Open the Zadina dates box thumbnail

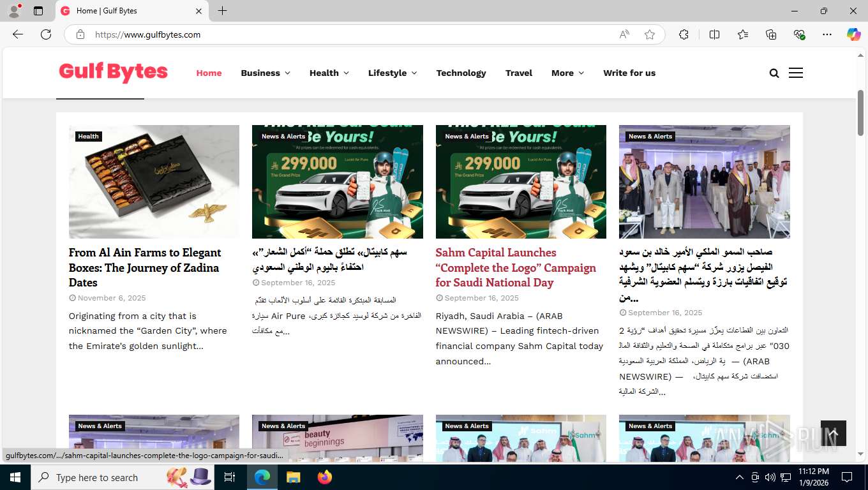154,182
